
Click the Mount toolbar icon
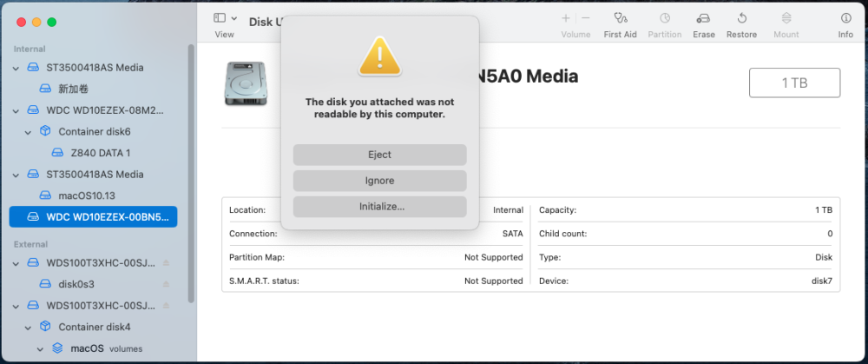pos(786,18)
